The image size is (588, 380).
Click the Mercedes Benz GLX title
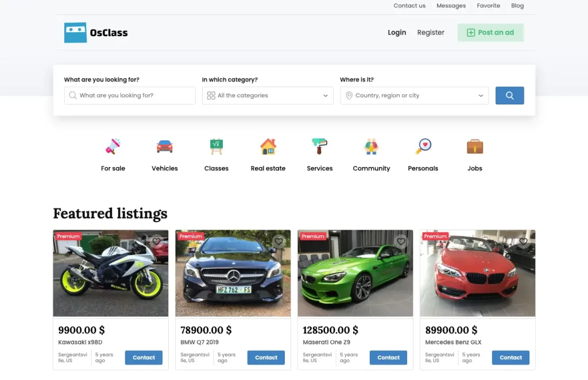[453, 342]
